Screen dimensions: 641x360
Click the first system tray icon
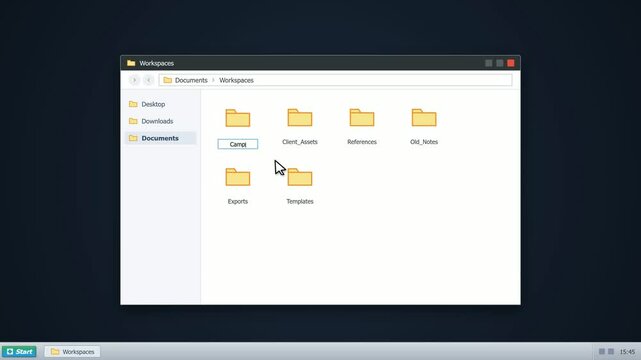602,351
